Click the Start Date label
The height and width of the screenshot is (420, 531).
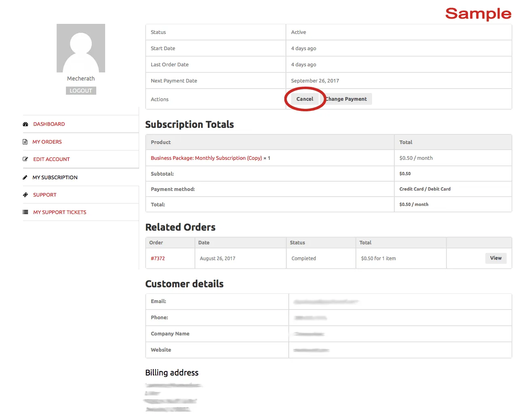pyautogui.click(x=163, y=48)
